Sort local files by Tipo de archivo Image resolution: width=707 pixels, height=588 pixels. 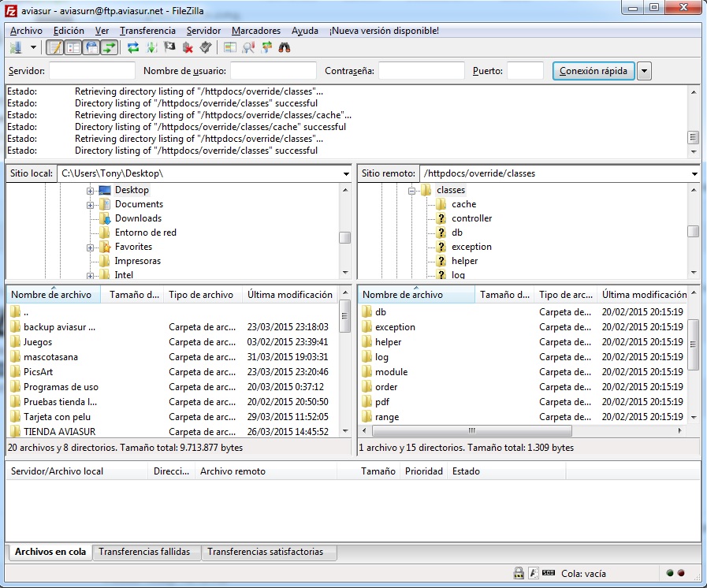point(203,295)
